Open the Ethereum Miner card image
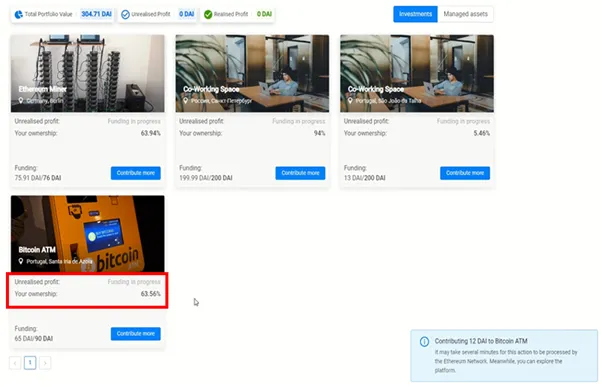The width and height of the screenshot is (602, 387). 88,73
